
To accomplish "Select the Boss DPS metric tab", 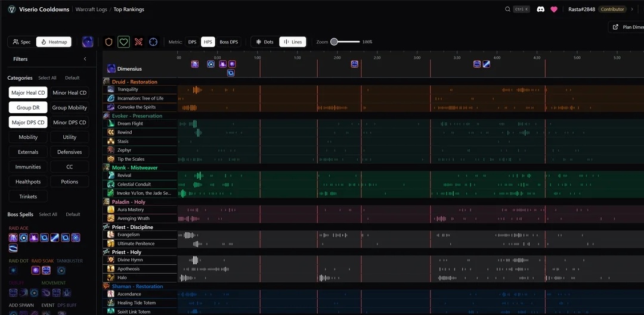I will pos(228,42).
